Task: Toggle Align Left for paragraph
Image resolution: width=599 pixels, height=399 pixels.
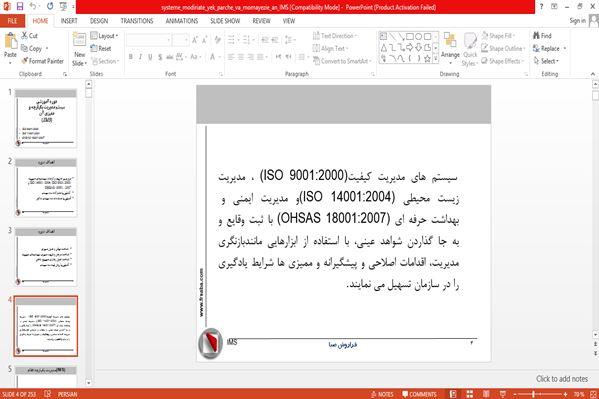Action: (231, 57)
